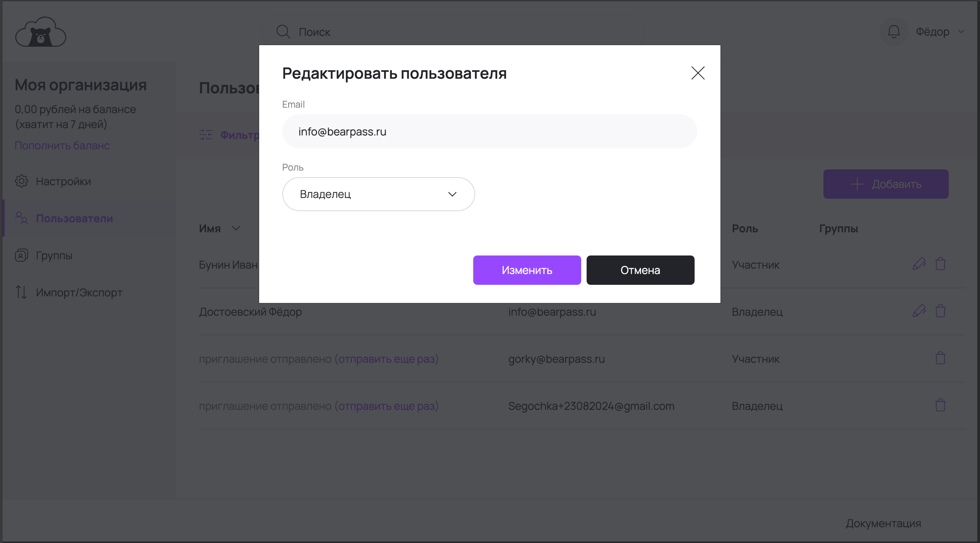Click the edit pencil for Достоевский Фёдор
The height and width of the screenshot is (543, 980).
(x=919, y=311)
